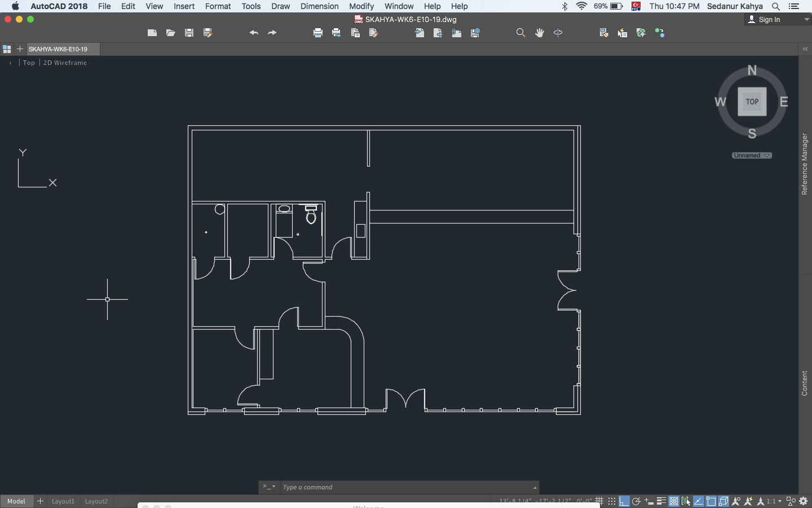Expand command line history arrow
Image resolution: width=812 pixels, height=508 pixels.
pos(535,488)
